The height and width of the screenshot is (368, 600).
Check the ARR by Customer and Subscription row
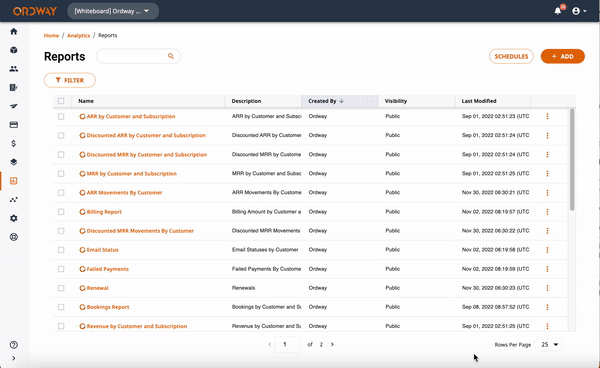(x=61, y=116)
